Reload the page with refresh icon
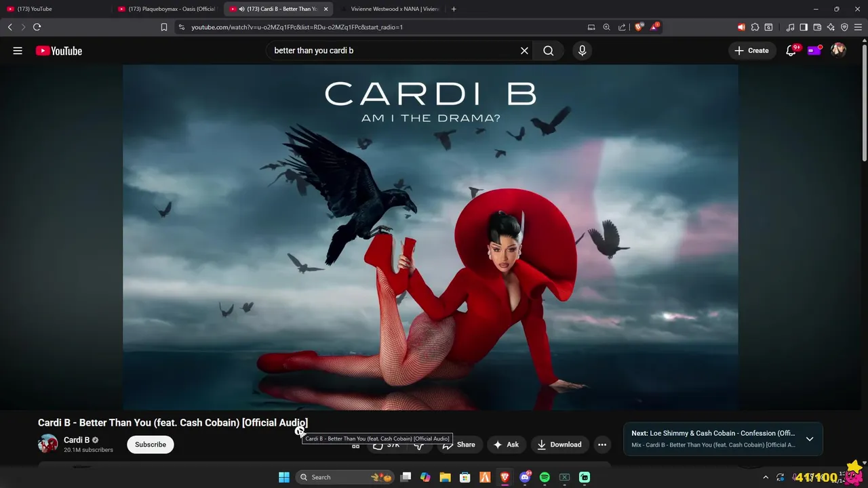 (x=37, y=27)
